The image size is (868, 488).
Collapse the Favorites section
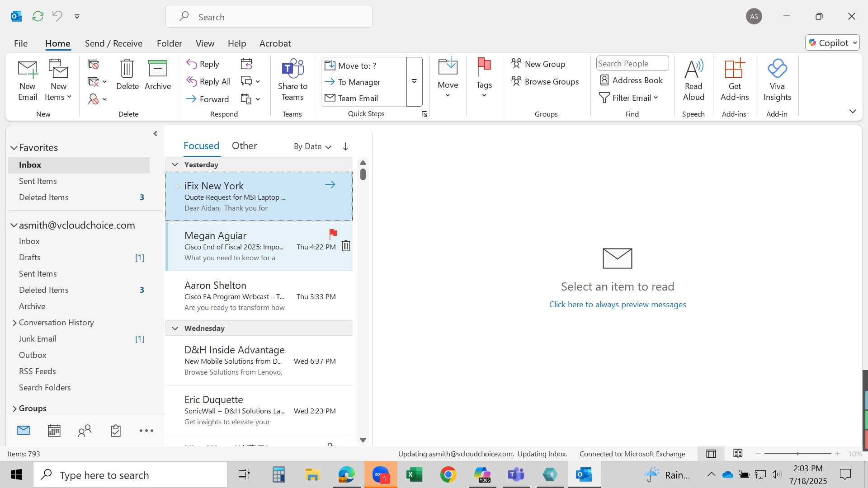(x=14, y=148)
